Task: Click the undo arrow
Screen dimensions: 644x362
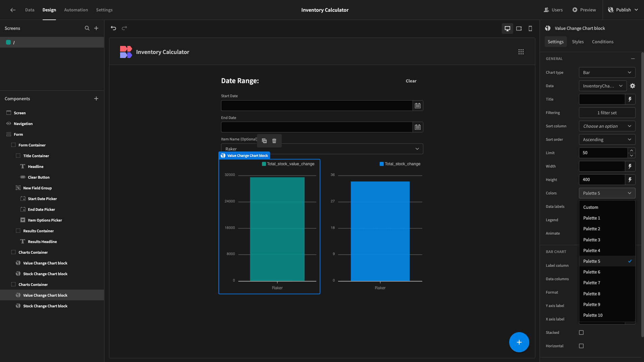Action: [113, 28]
